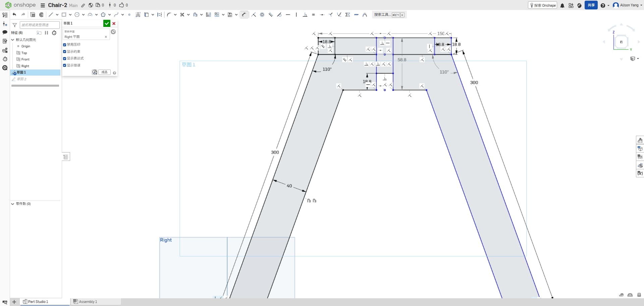Select the corner Rectangle sketch tool

[x=64, y=14]
